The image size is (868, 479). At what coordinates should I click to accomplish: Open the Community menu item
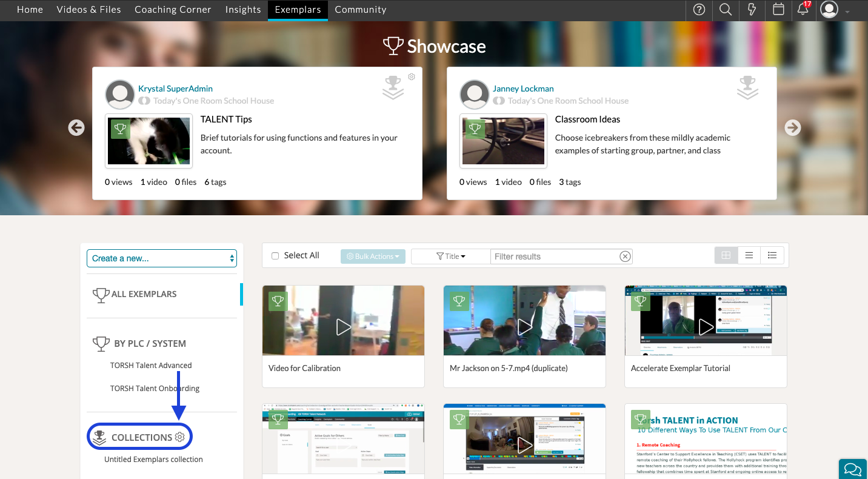pos(360,9)
